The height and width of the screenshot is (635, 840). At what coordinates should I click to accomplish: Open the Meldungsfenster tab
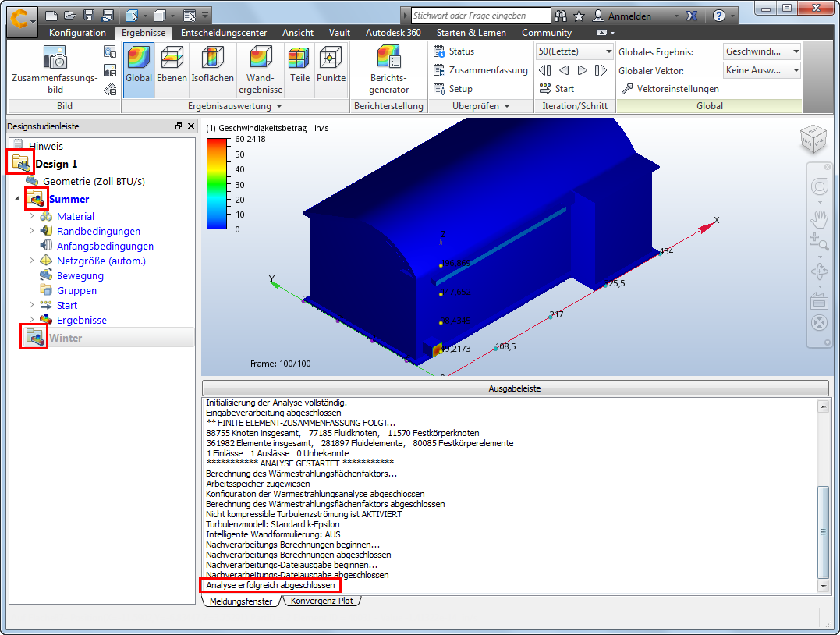(x=241, y=601)
